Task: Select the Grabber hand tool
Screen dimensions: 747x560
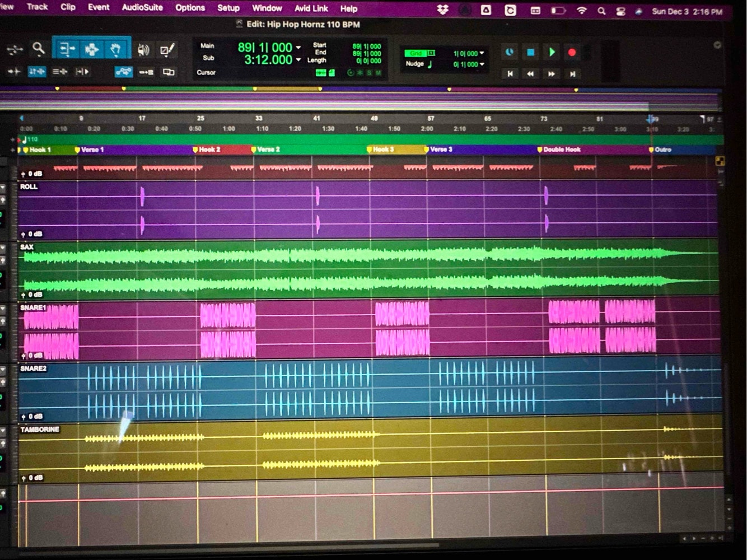Action: point(116,49)
